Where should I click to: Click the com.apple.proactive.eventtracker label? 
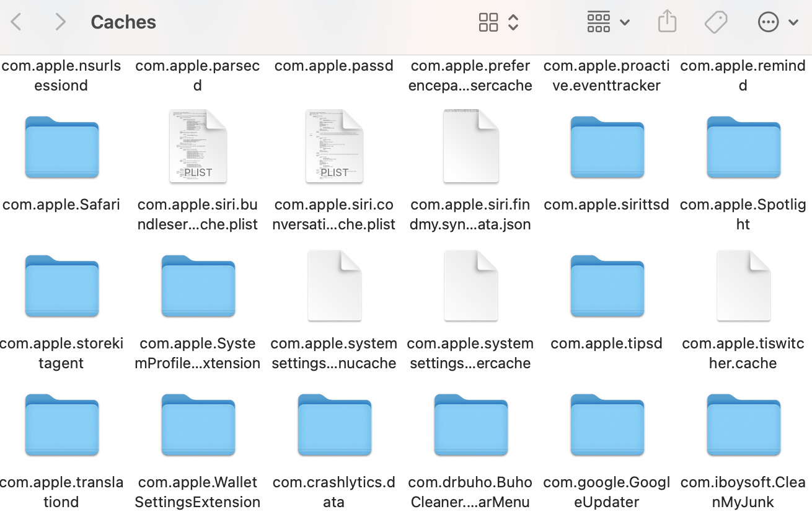607,76
